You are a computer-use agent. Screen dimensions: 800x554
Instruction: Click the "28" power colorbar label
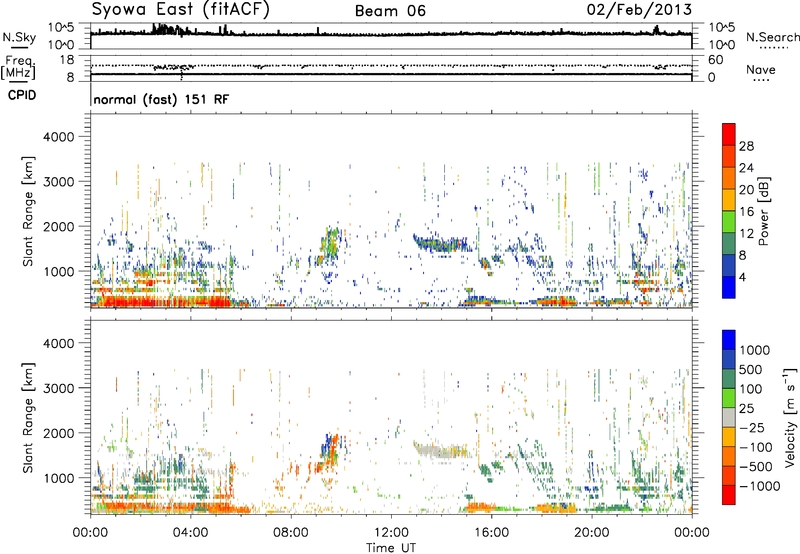click(x=746, y=146)
